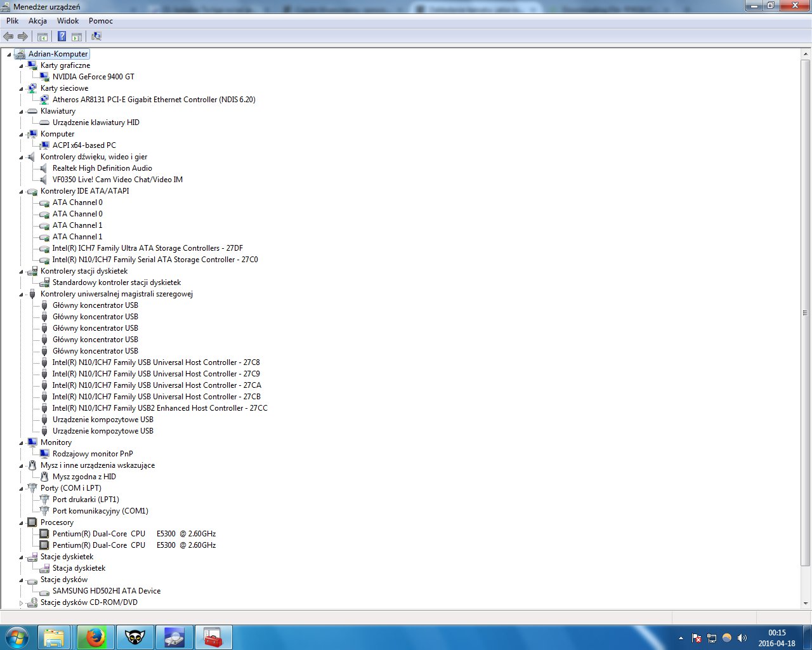Click the Forward arrow toolbar icon

click(x=23, y=37)
